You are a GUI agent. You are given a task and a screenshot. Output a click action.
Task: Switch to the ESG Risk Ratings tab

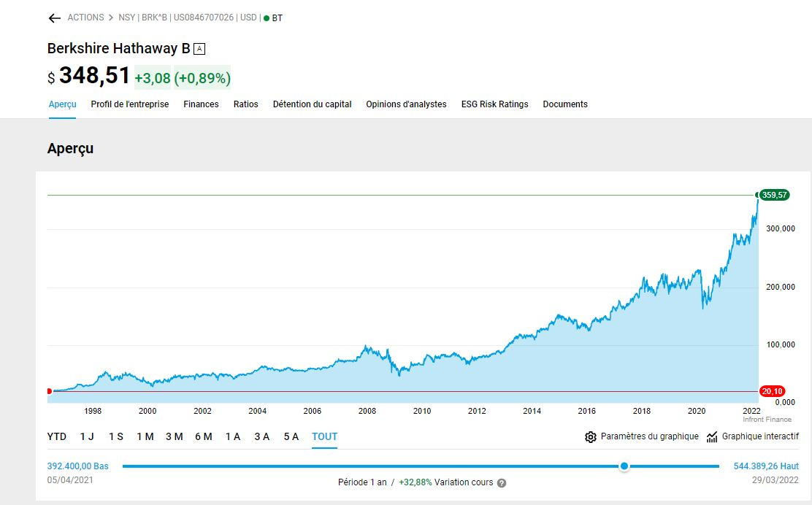pyautogui.click(x=494, y=104)
